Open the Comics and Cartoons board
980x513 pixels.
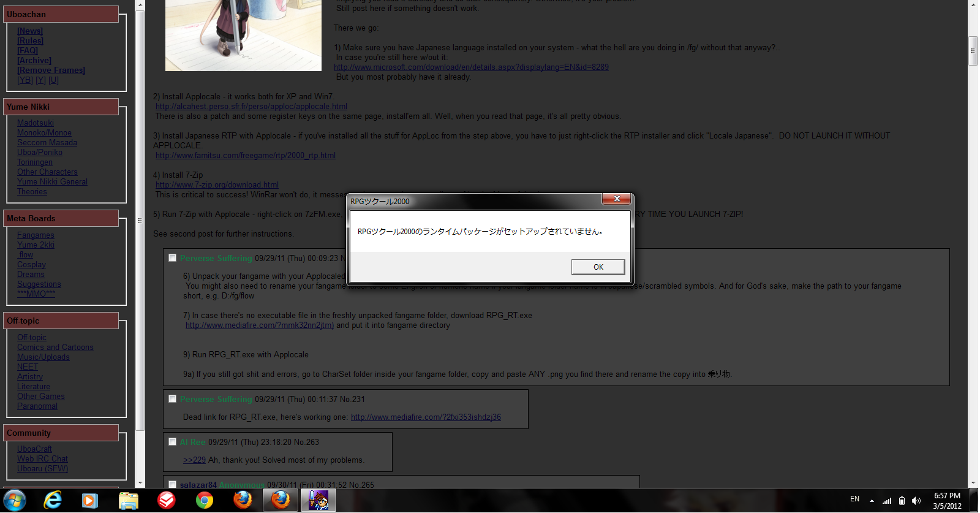point(55,348)
